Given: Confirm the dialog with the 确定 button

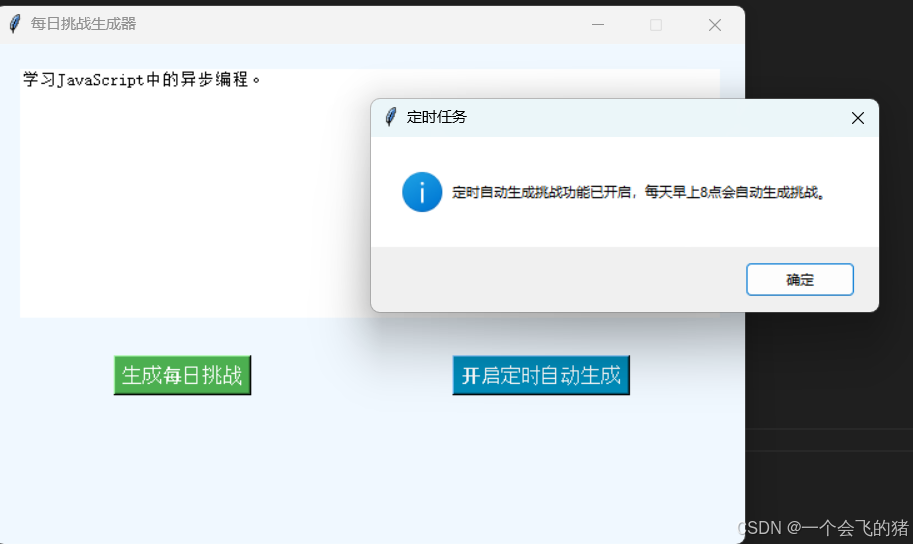Looking at the screenshot, I should coord(799,280).
